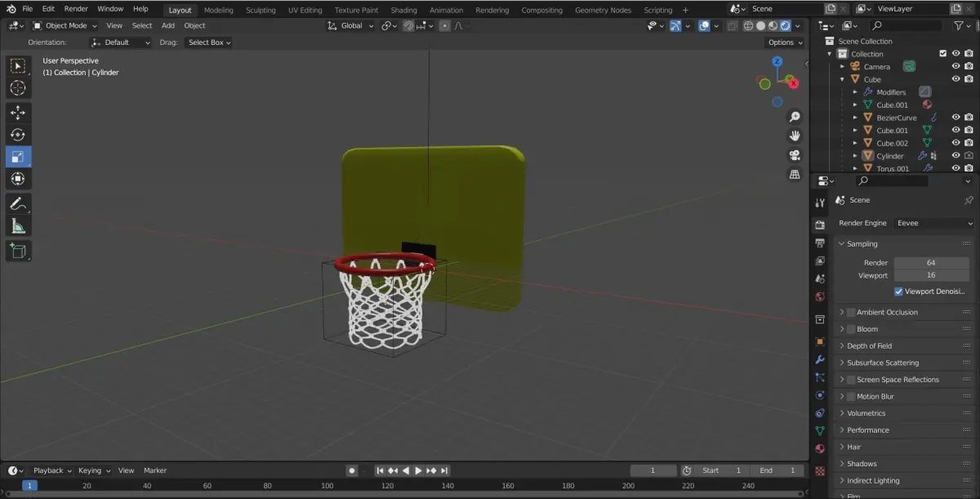
Task: Open the Tool settings properties tab
Action: [x=820, y=203]
